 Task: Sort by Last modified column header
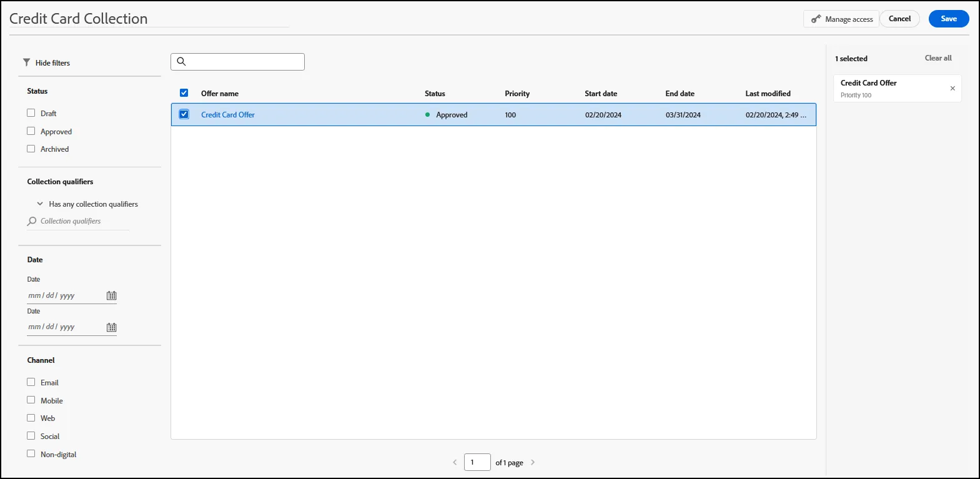(x=768, y=94)
